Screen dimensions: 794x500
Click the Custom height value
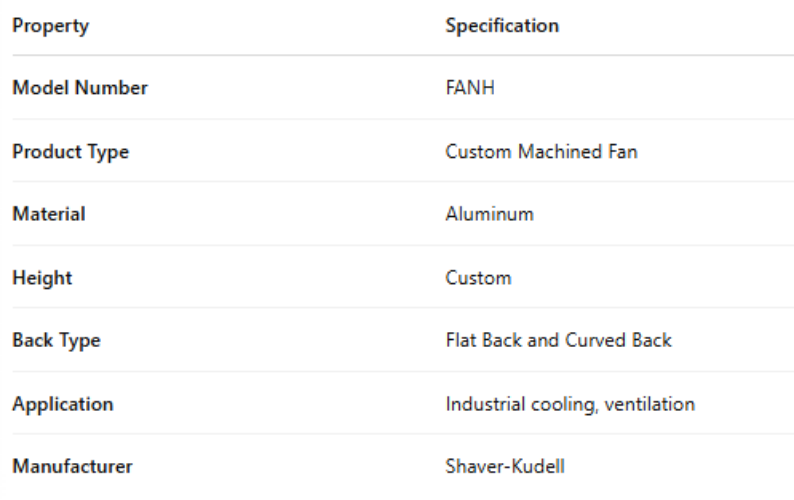click(x=479, y=279)
